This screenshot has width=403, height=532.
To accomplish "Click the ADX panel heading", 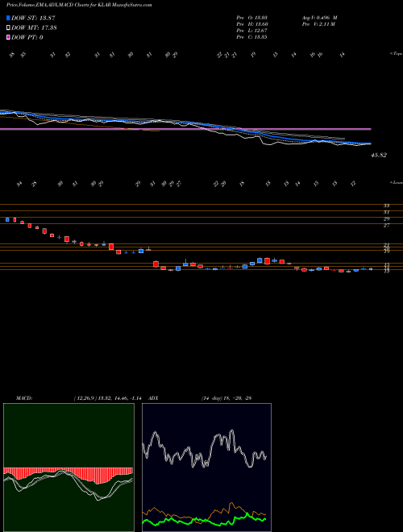I will tap(153, 398).
